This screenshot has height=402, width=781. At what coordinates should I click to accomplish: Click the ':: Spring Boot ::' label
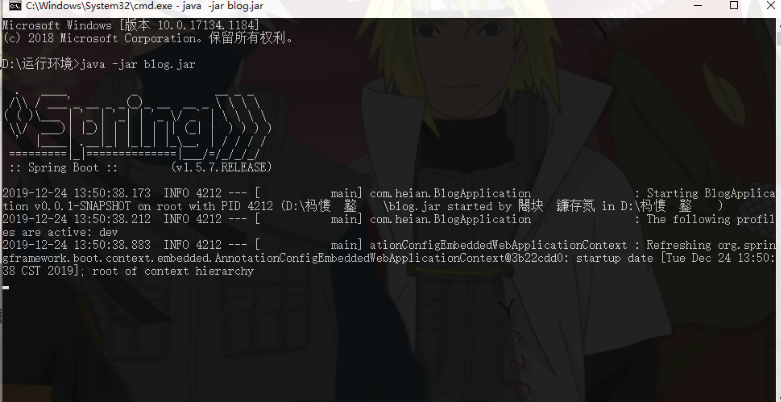tap(63, 167)
